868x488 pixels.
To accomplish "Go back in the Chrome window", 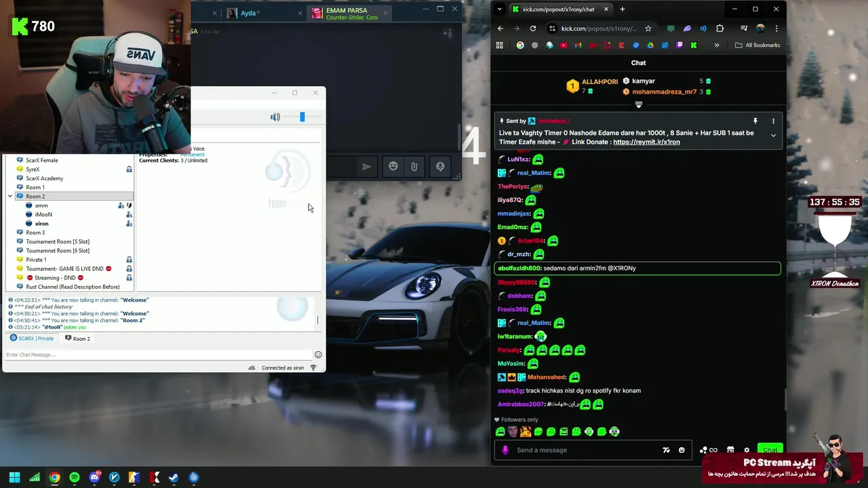I will 500,28.
